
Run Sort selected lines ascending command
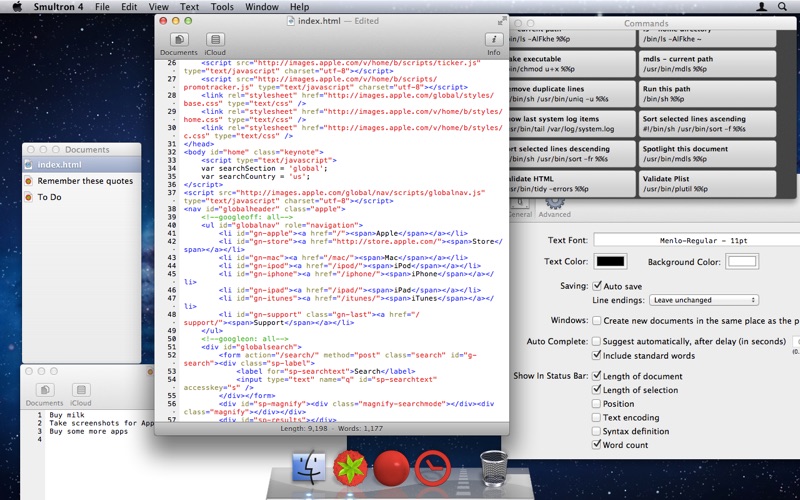708,124
